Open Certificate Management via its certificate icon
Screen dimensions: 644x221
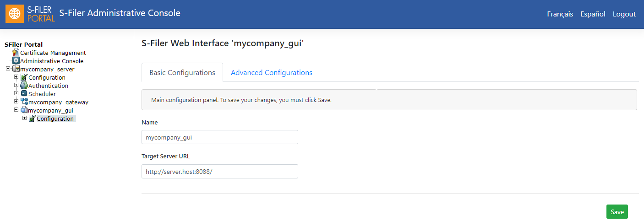(16, 53)
